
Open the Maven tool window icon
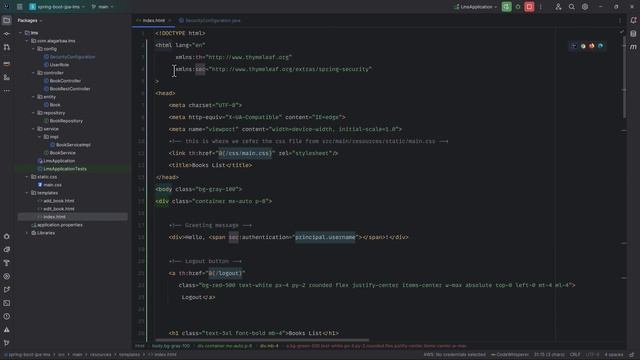(633, 47)
